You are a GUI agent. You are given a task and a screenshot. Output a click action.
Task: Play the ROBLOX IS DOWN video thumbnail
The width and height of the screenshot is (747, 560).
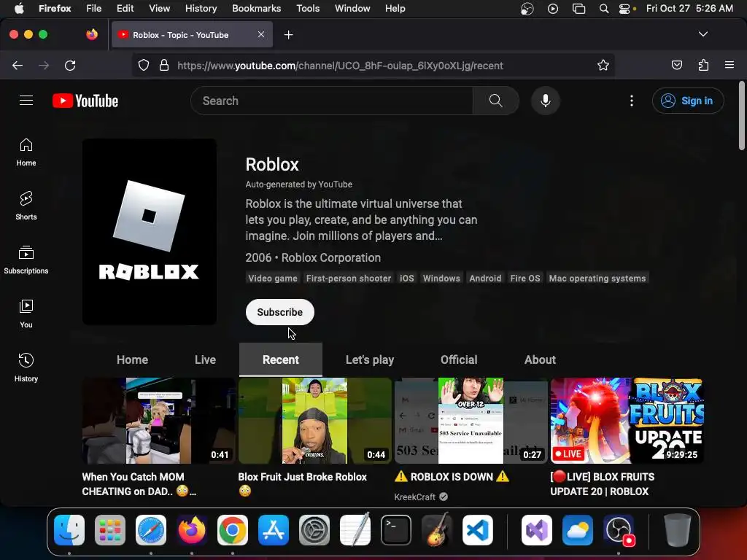point(471,421)
